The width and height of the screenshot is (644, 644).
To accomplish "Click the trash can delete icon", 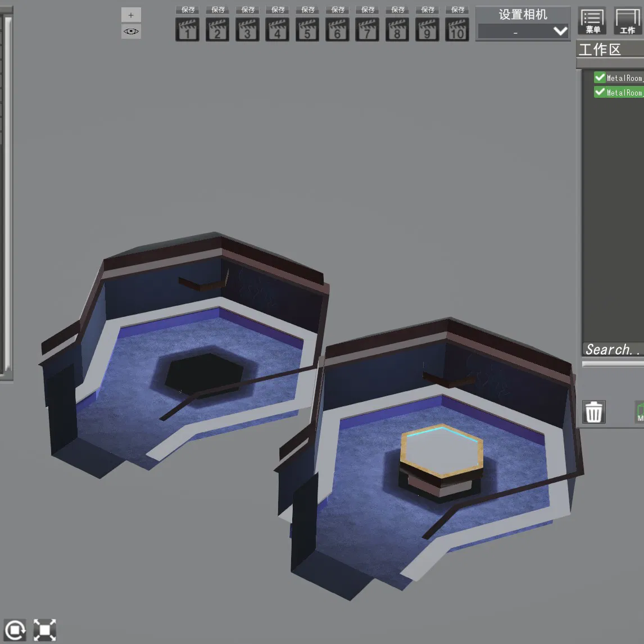I will (x=593, y=412).
